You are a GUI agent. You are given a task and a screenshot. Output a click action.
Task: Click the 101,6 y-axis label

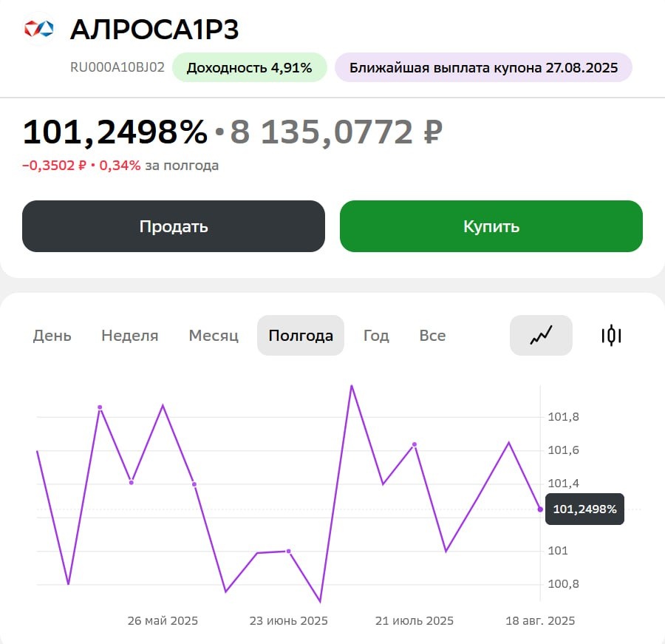click(x=563, y=450)
